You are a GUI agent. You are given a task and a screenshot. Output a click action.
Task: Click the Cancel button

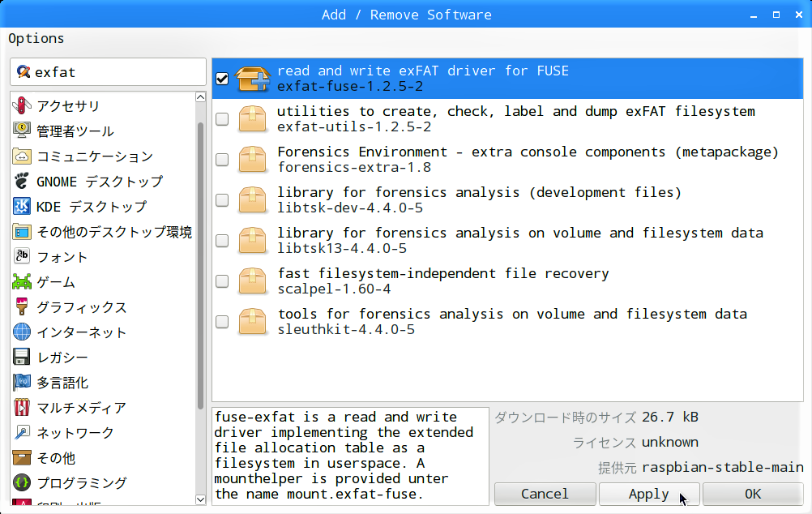click(x=545, y=494)
